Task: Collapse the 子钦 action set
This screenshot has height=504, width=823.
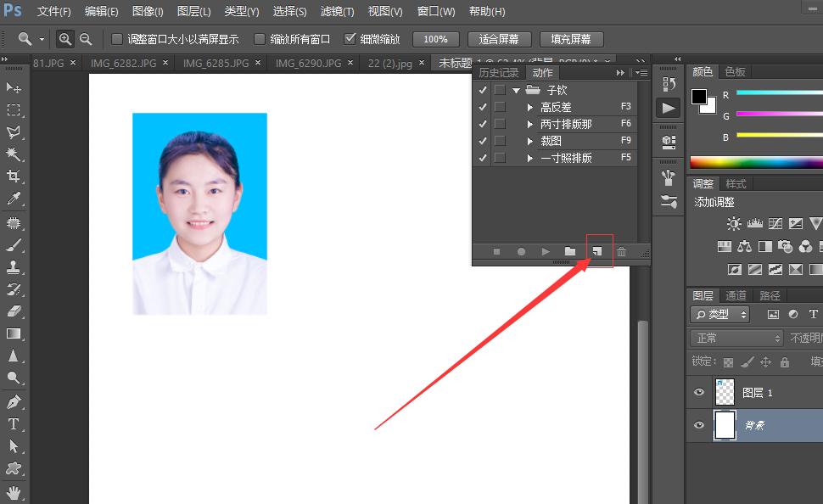Action: pyautogui.click(x=517, y=89)
